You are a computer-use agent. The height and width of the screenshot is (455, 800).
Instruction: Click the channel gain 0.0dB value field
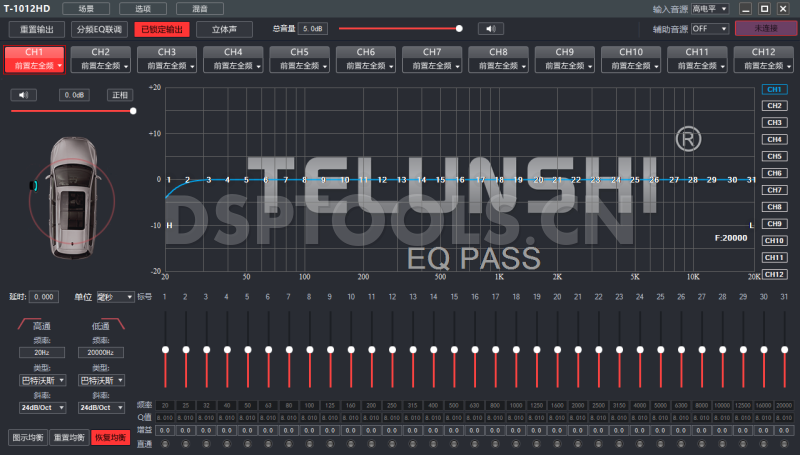click(74, 95)
